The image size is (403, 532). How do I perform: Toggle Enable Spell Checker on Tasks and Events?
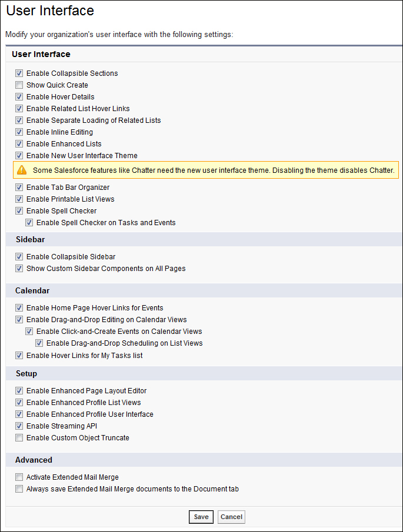point(29,223)
